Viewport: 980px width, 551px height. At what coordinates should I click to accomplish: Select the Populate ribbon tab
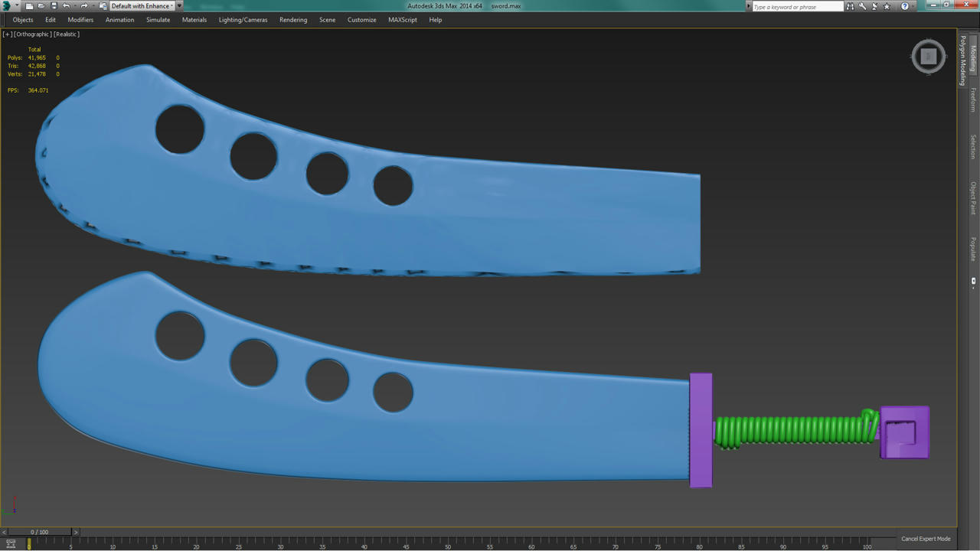(974, 249)
